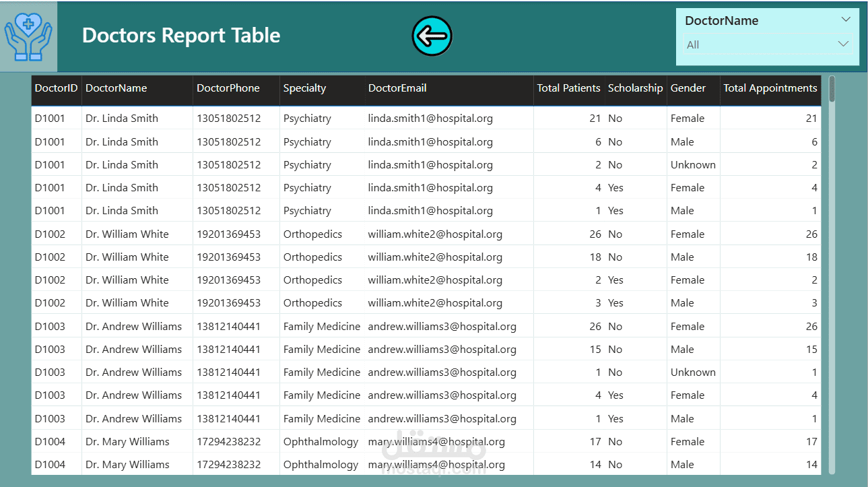868x487 pixels.
Task: Click Dr. Mary Williams with 17 patients
Action: pyautogui.click(x=127, y=442)
